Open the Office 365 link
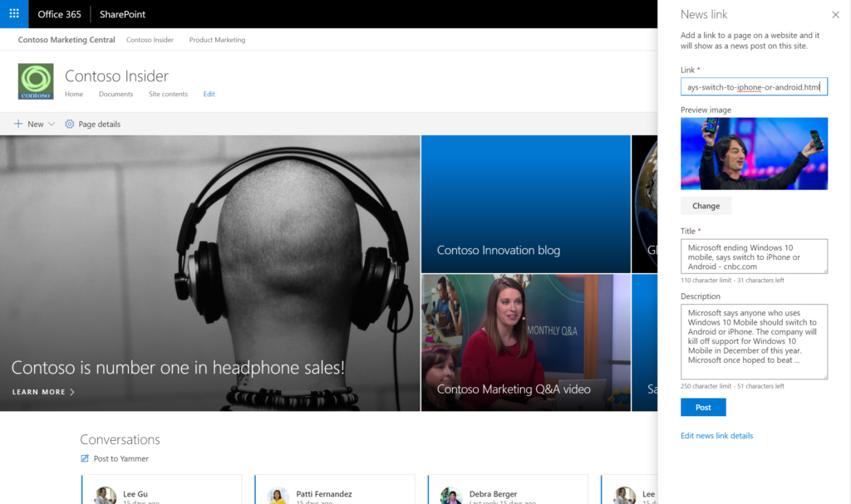Viewport: 851px width, 504px height. 59,14
